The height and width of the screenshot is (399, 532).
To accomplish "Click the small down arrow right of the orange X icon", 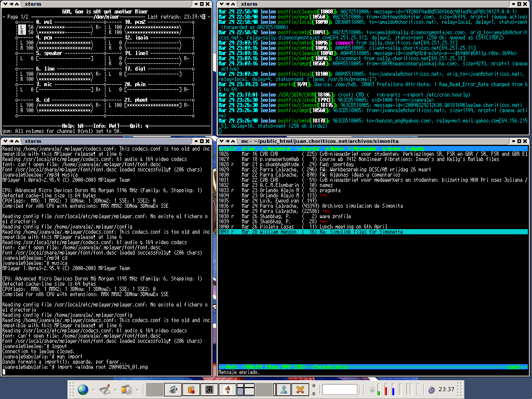I will tap(313, 394).
